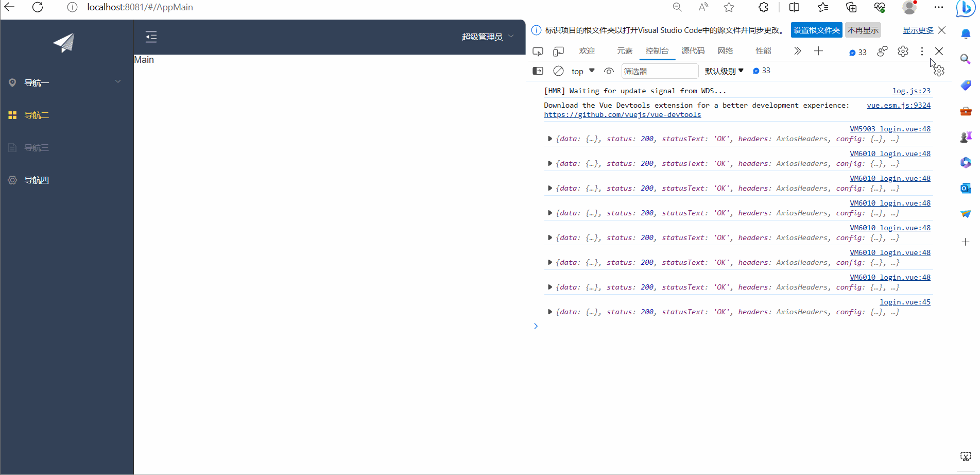Expand 导航一 submenu
The image size is (980, 475).
[67, 82]
